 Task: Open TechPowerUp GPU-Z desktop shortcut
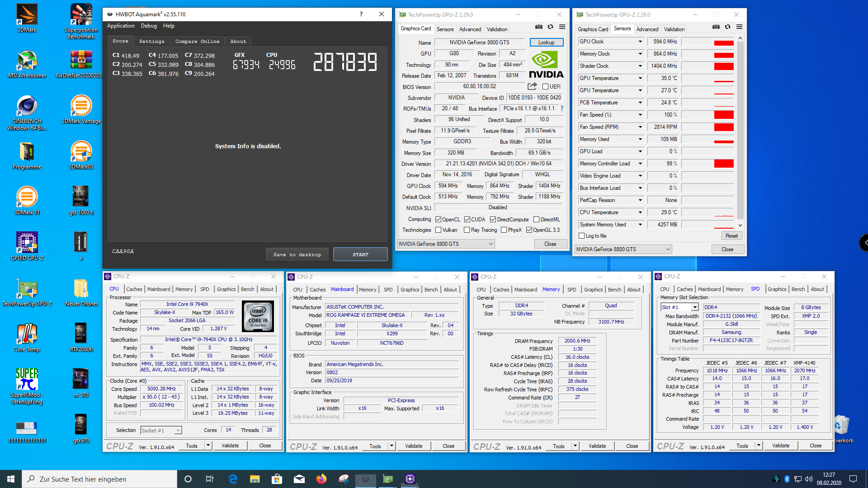point(27,292)
